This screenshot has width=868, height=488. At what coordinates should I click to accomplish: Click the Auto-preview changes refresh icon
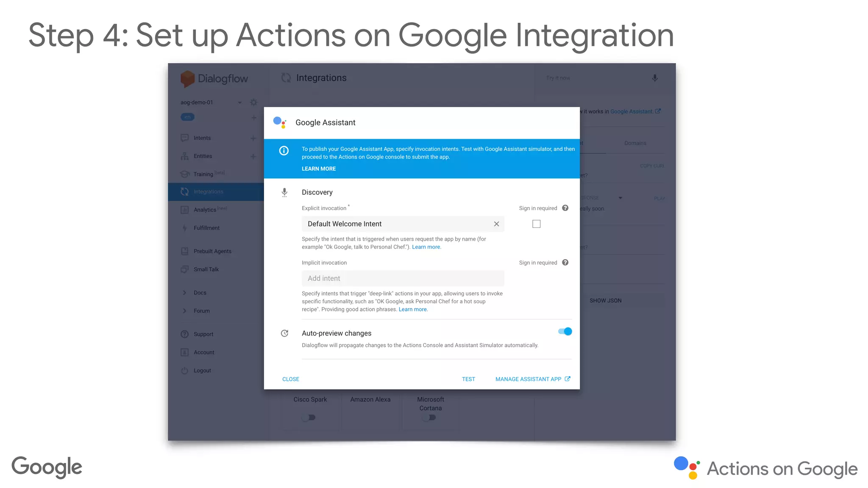tap(284, 333)
